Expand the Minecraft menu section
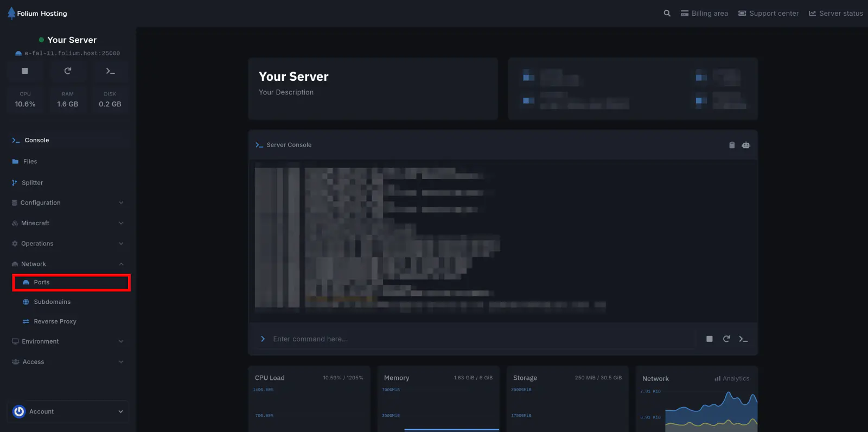This screenshot has width=868, height=432. (x=68, y=223)
